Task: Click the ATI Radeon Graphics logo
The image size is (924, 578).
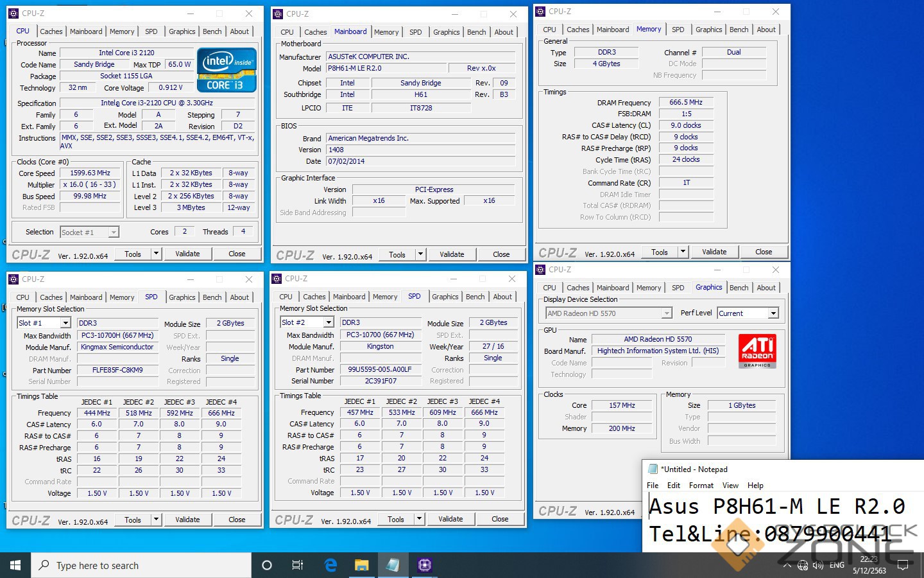Action: pos(757,351)
